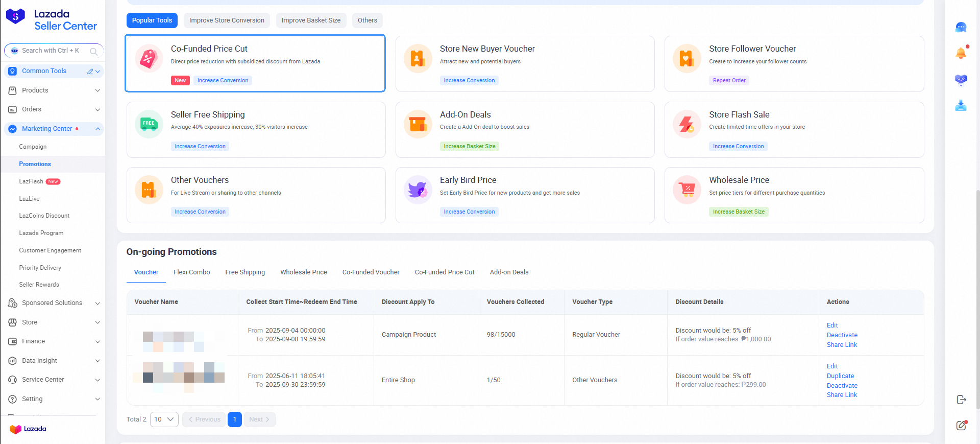Click the Next pagination button
Image resolution: width=980 pixels, height=444 pixels.
tap(260, 419)
